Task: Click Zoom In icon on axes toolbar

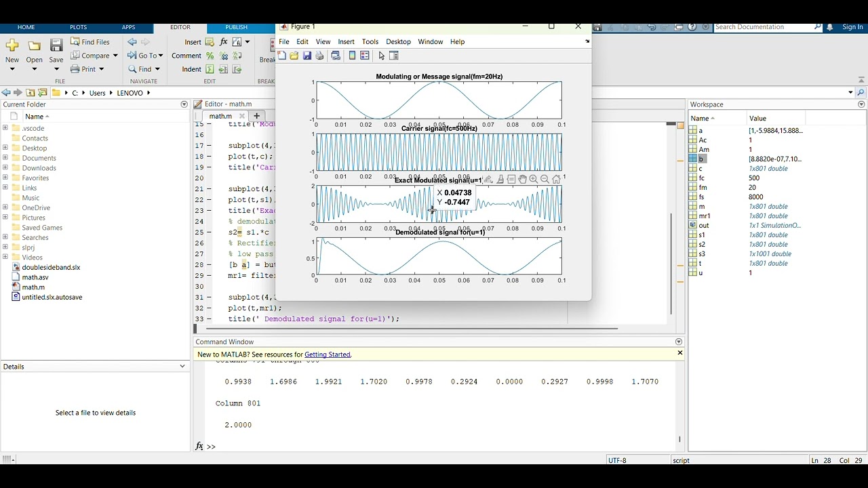Action: point(534,180)
